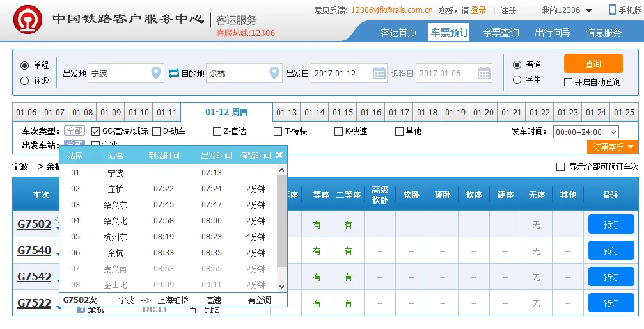Click the departure station location pin icon
Image resolution: width=644 pixels, height=329 pixels.
[x=156, y=73]
